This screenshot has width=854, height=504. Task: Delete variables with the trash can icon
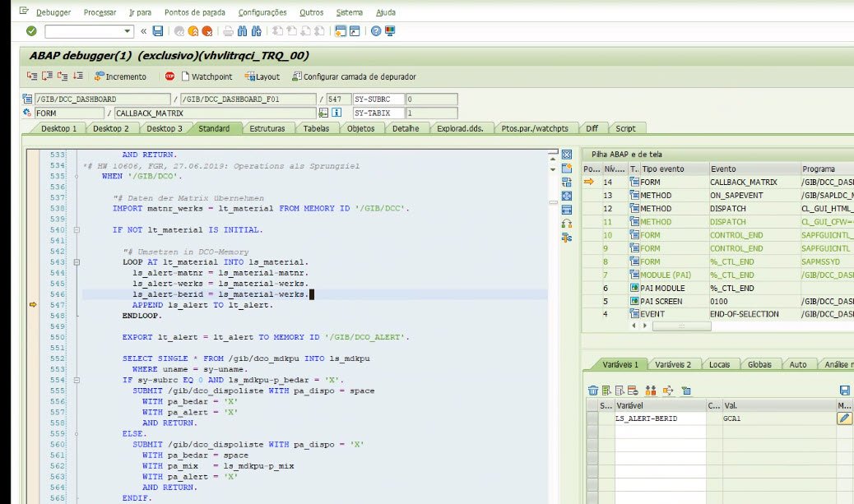(x=592, y=391)
